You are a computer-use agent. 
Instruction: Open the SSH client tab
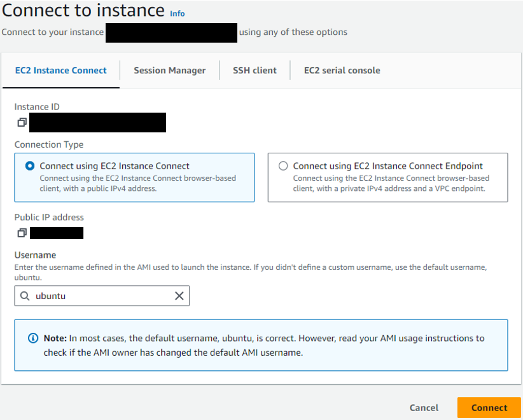254,70
